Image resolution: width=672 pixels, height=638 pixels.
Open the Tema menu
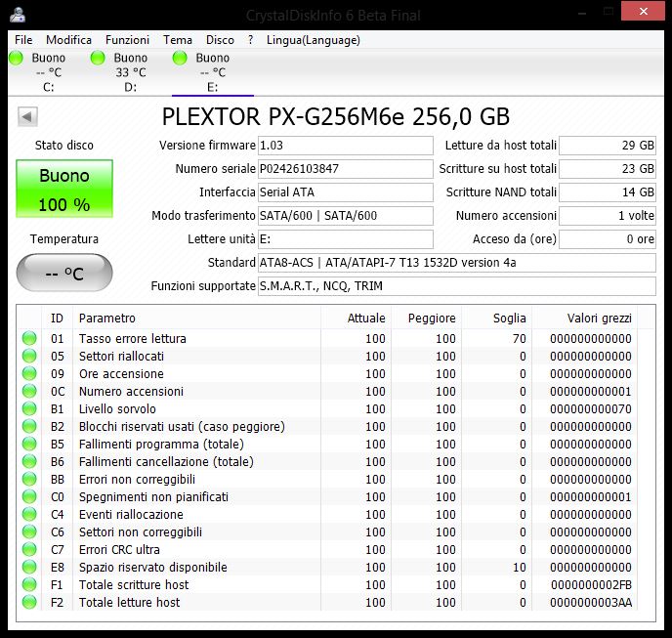point(178,40)
